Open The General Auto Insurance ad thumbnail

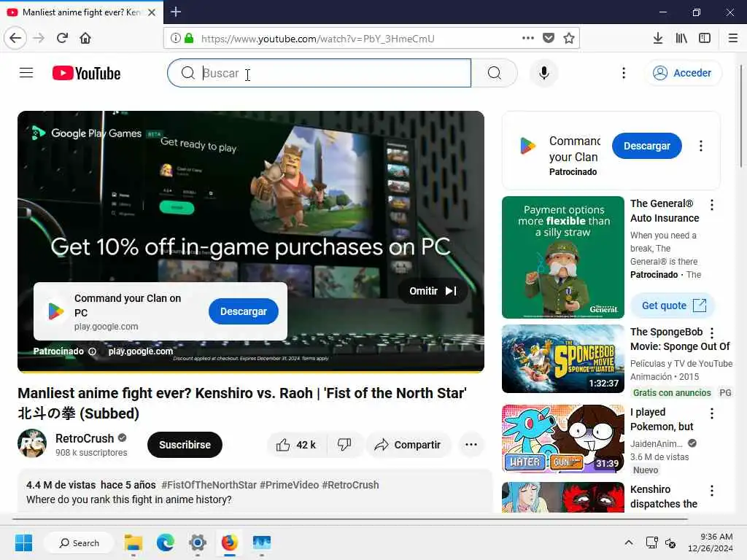pos(562,257)
